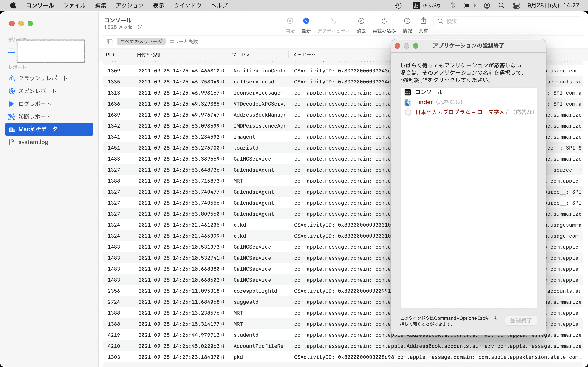Open the 情報 (Info) toolbar icon
The image size is (588, 367).
point(407,21)
